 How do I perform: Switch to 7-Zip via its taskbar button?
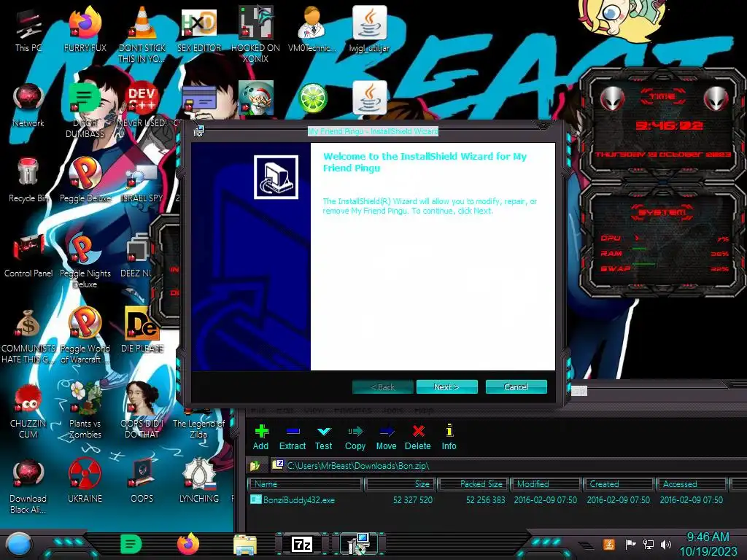click(302, 544)
